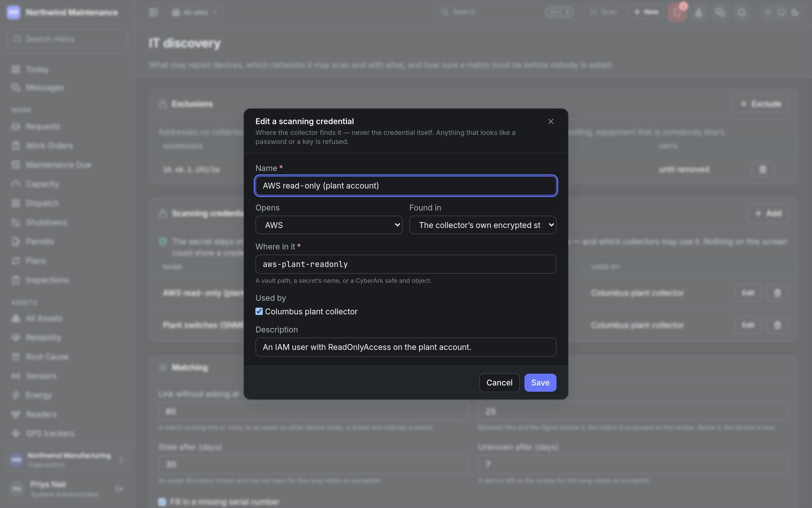The image size is (812, 508).
Task: Click the Where in it field
Action: tap(406, 264)
